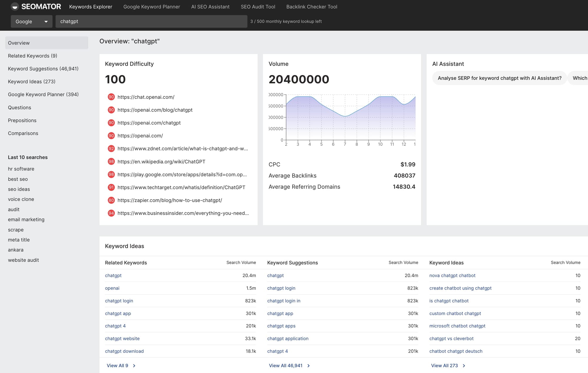Open 'openai' in Related Keywords
This screenshot has width=588, height=373.
(x=112, y=288)
